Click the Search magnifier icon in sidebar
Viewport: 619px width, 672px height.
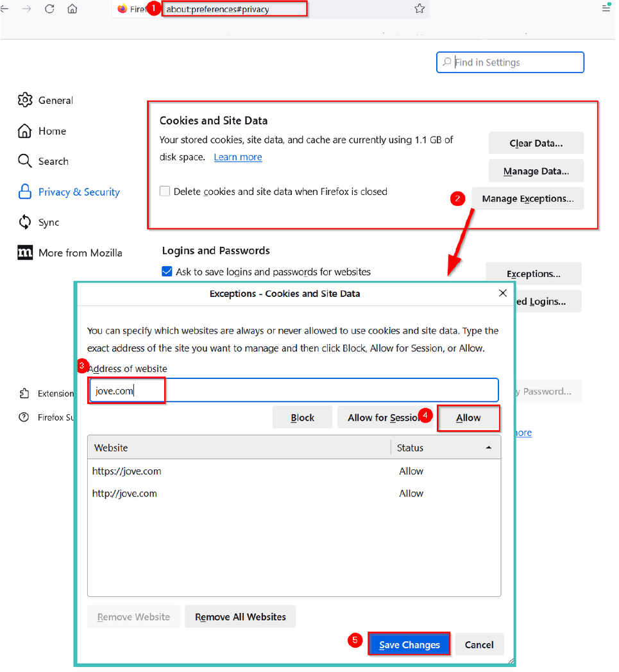pyautogui.click(x=24, y=161)
